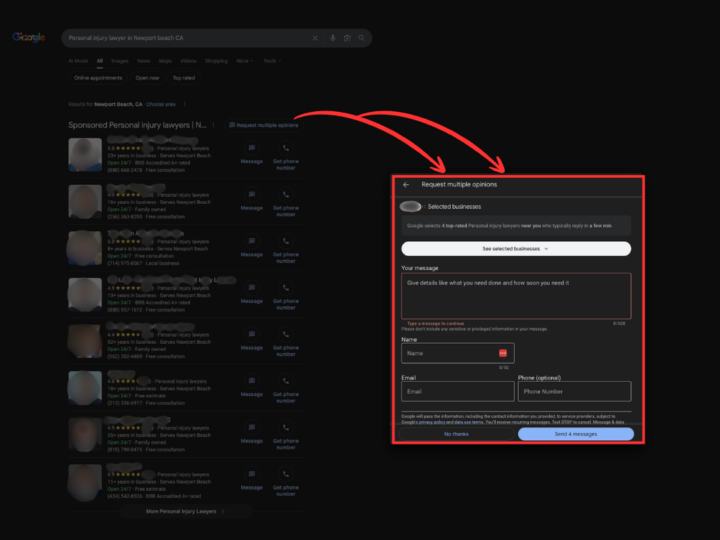Switch to the Videos tab
The image size is (720, 540).
(188, 61)
